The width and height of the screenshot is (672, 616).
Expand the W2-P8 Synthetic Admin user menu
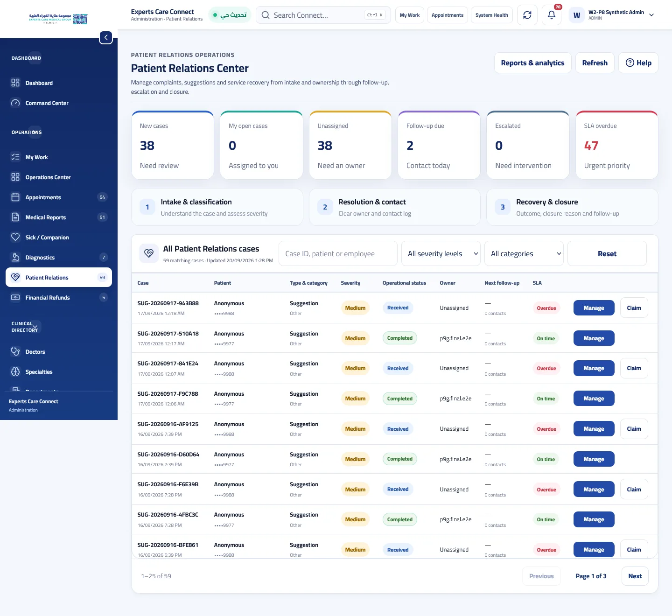pos(613,15)
